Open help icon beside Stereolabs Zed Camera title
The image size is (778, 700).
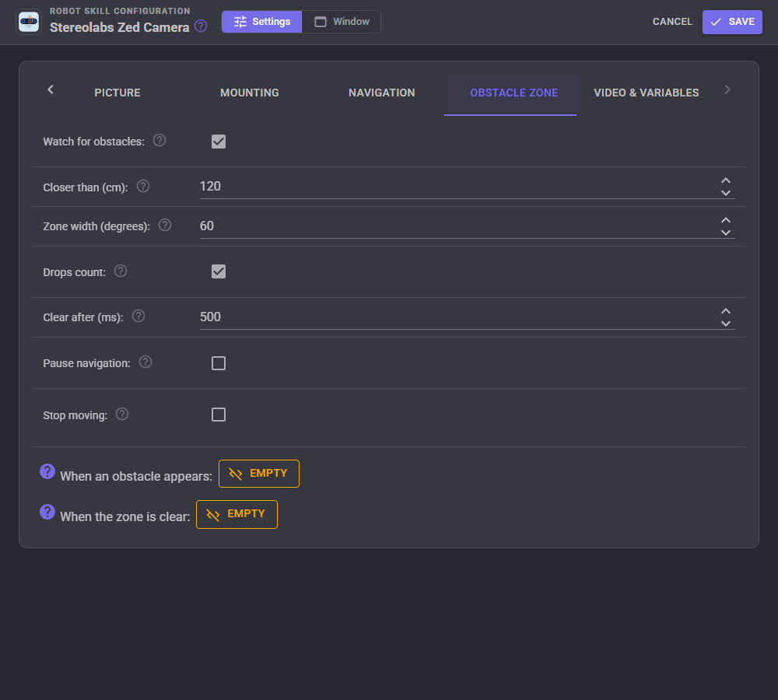click(x=201, y=26)
